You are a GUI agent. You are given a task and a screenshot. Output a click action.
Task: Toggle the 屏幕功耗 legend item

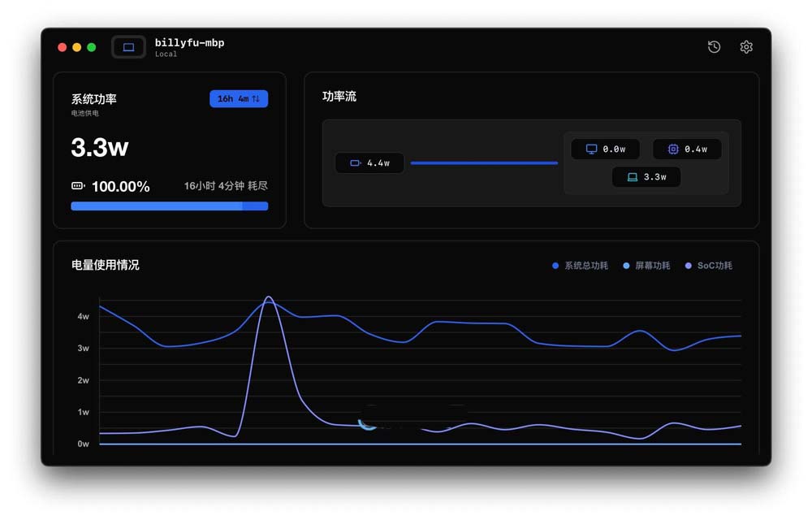(646, 266)
